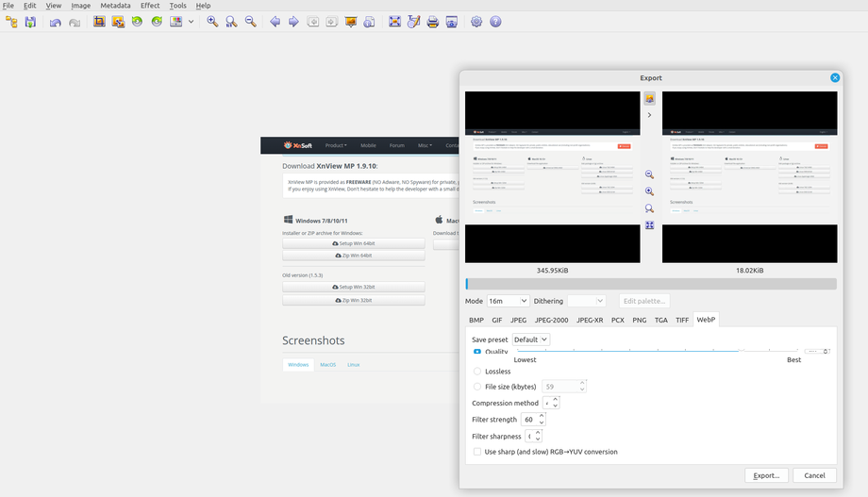The image size is (868, 497).
Task: Select the Crop tool icon
Action: click(x=99, y=22)
